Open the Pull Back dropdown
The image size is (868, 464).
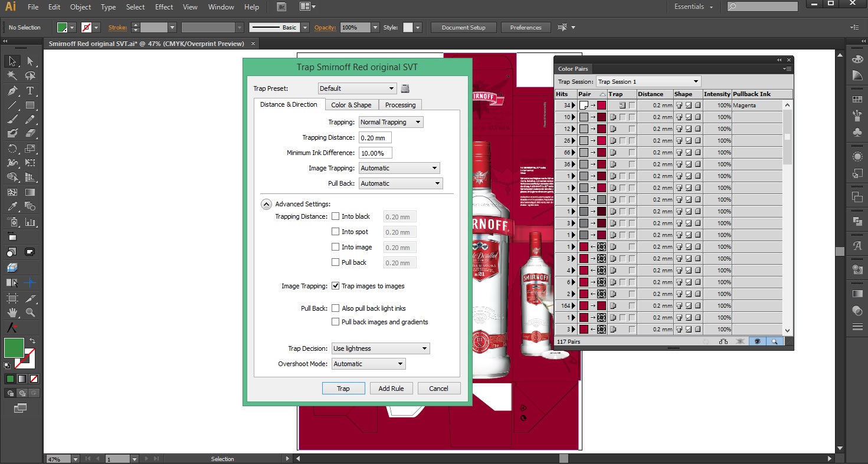pos(401,183)
